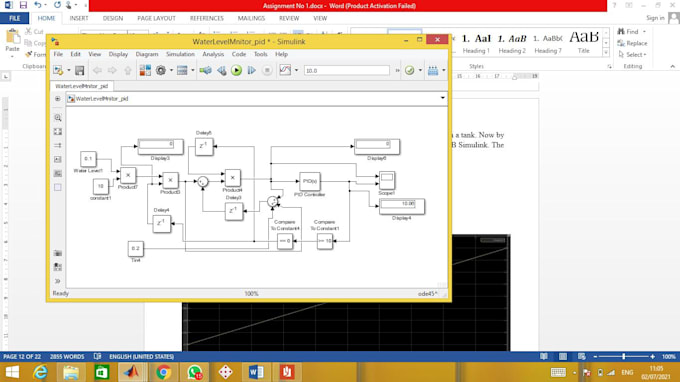
Task: Stop the Simulink simulation
Action: (267, 70)
